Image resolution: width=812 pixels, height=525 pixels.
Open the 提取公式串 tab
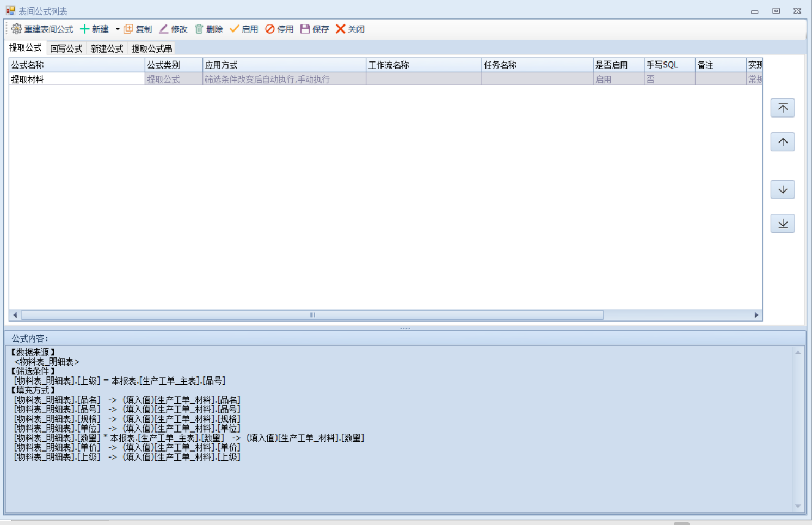pos(152,49)
